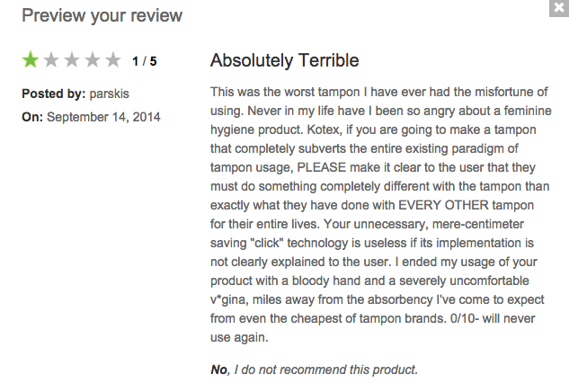
Task: Click the capitalized word PLEASE
Action: pyautogui.click(x=322, y=167)
